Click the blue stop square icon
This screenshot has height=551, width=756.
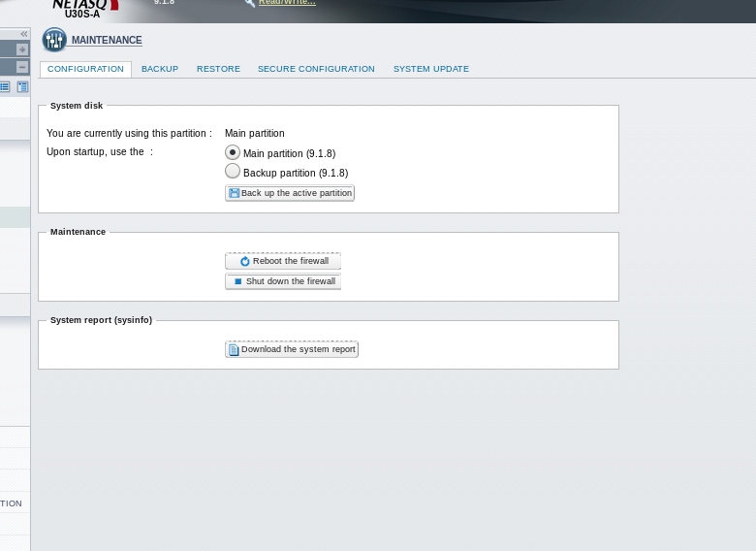pyautogui.click(x=237, y=281)
